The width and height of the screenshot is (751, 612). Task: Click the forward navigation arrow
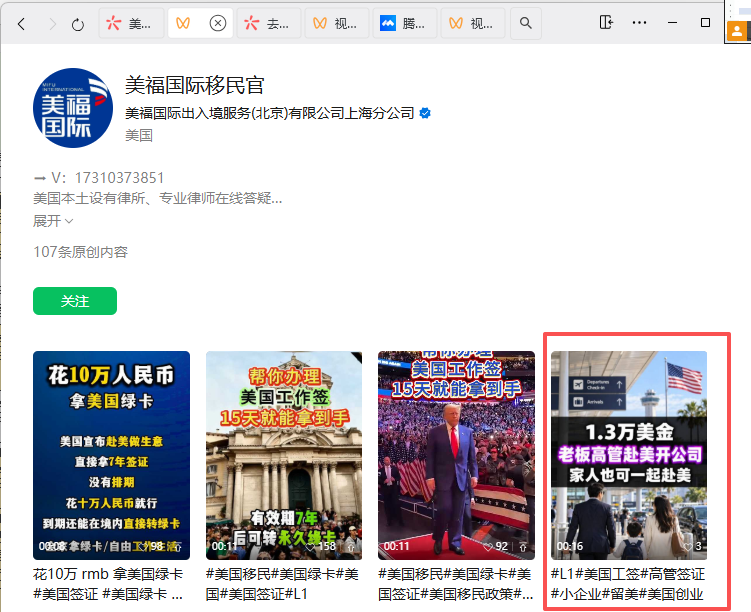[x=52, y=23]
